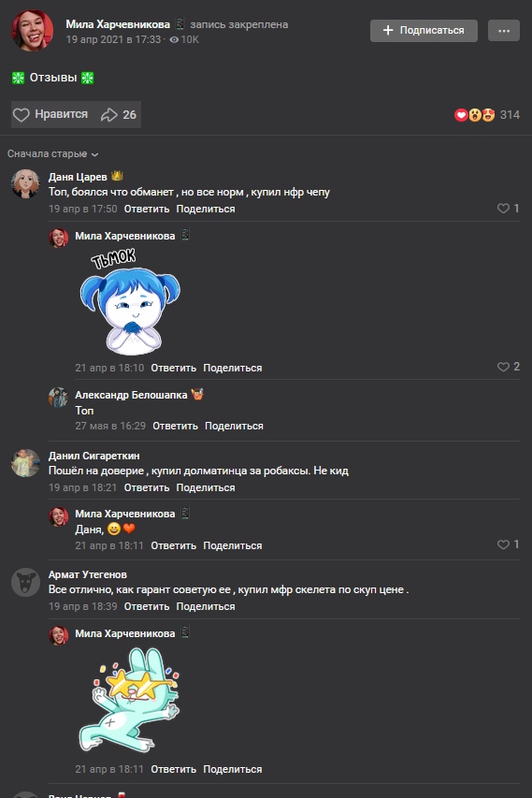532x798 pixels.
Task: Reply to Александр Белошапка's Топ comment
Action: tap(175, 426)
